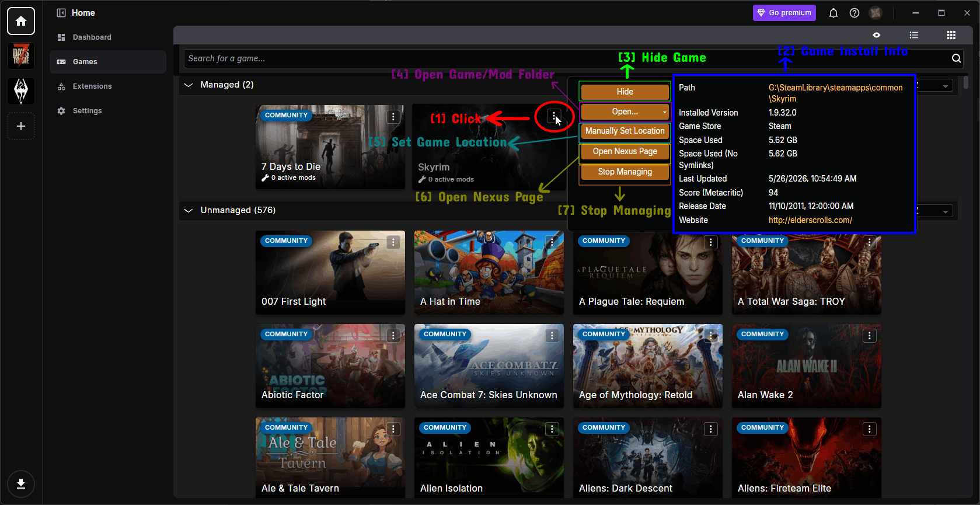Open the three-dot menu on Alien Isolation
This screenshot has height=505, width=980.
552,429
